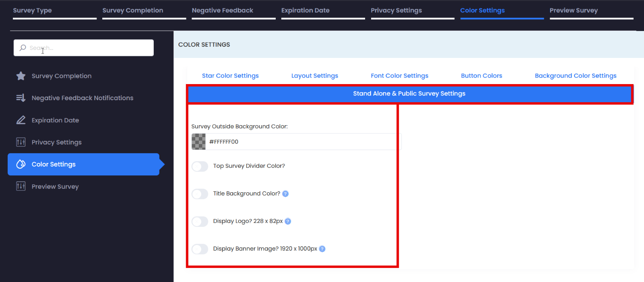Open help for Display Logo option
The width and height of the screenshot is (644, 282).
(288, 221)
